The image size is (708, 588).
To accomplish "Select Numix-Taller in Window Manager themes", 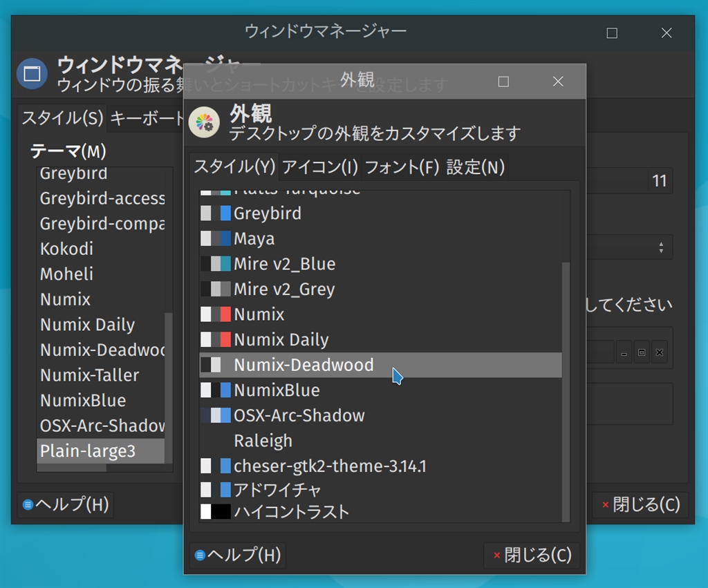I will click(x=101, y=375).
